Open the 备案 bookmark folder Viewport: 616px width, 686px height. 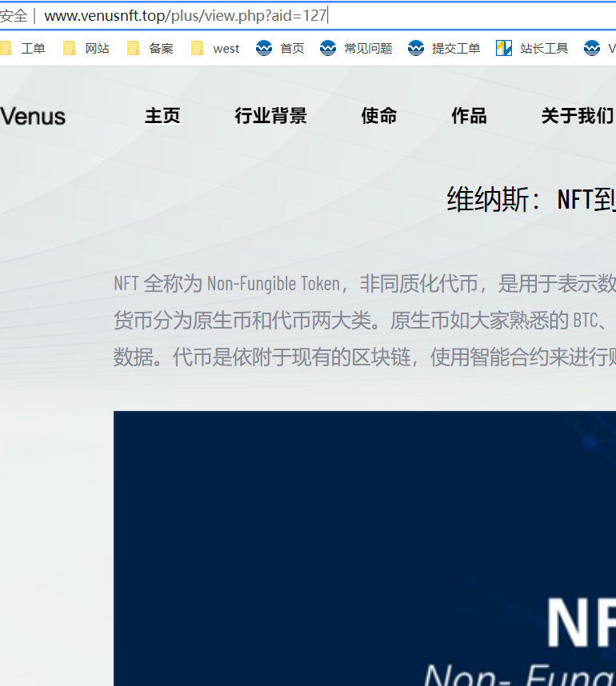coord(150,49)
